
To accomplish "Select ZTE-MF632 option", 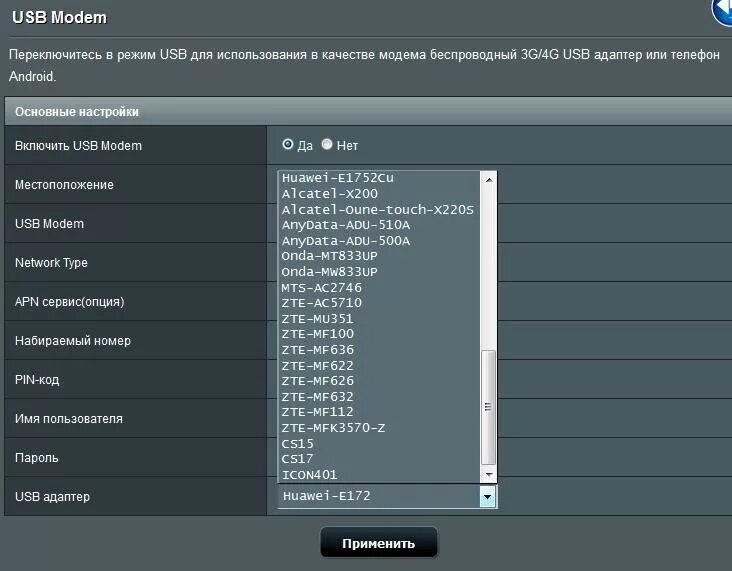I will click(380, 397).
